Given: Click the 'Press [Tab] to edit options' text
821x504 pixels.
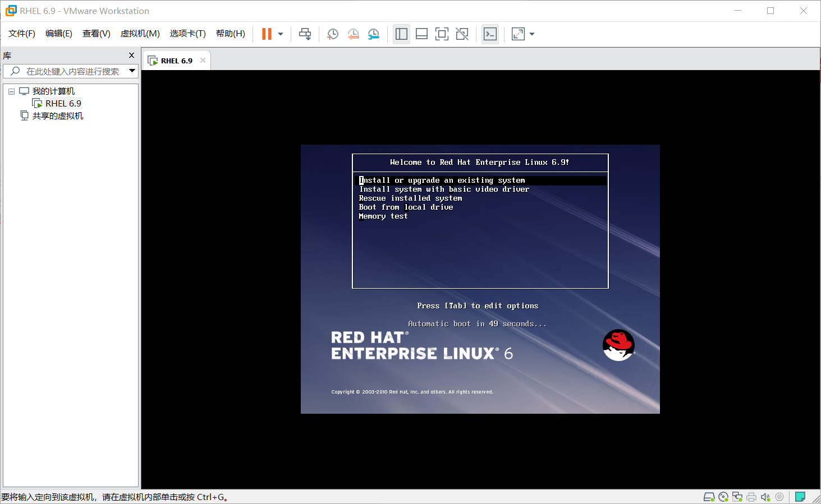Looking at the screenshot, I should click(x=478, y=306).
